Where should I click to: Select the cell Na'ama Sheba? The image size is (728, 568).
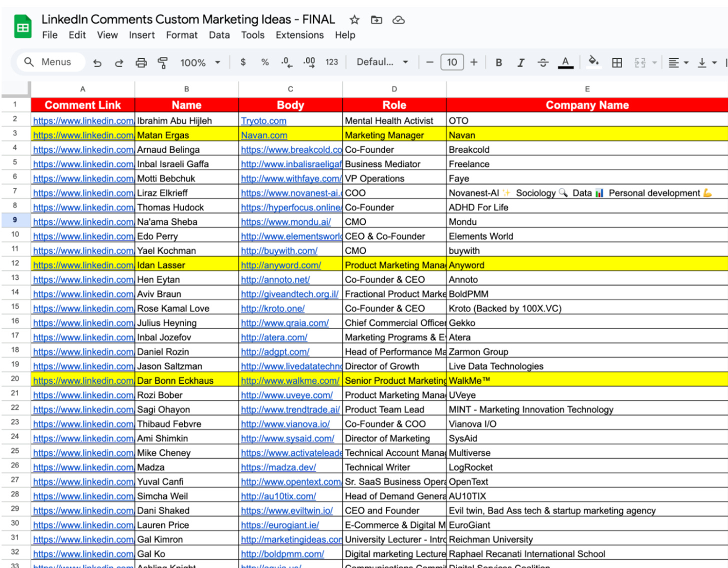tap(186, 221)
